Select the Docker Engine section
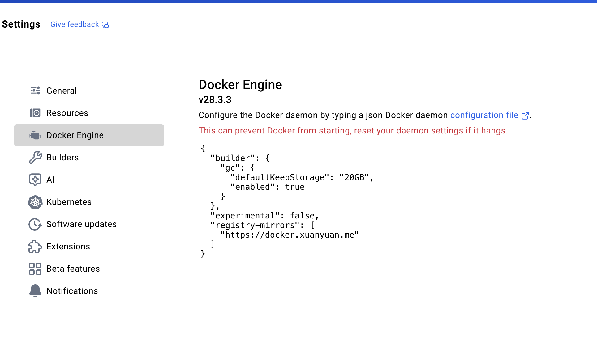The image size is (597, 364). click(89, 135)
